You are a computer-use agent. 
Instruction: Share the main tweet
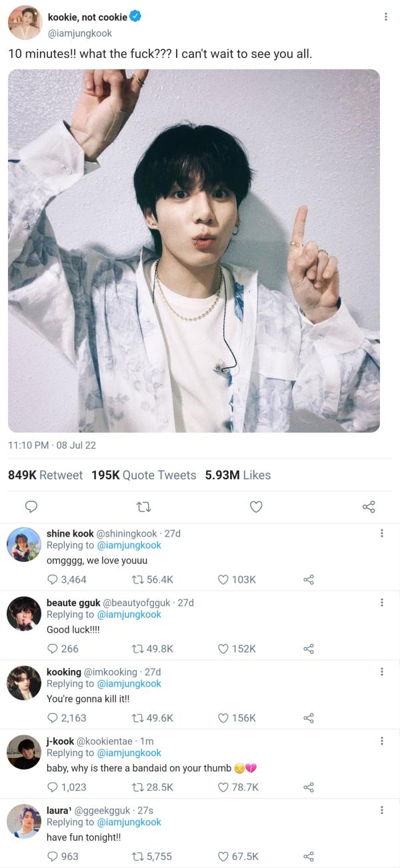369,507
